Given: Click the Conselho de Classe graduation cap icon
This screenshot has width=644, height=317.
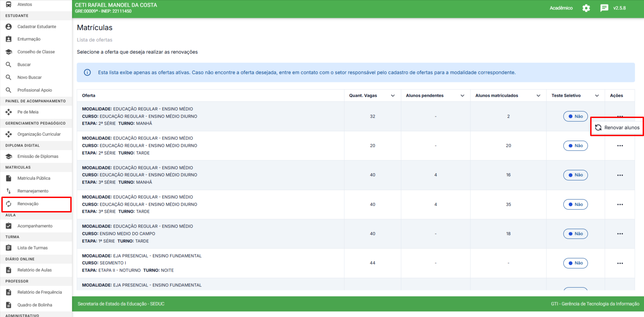Looking at the screenshot, I should click(x=9, y=52).
